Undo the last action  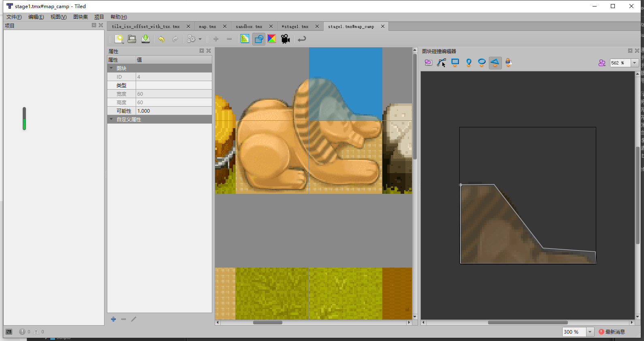tap(162, 39)
